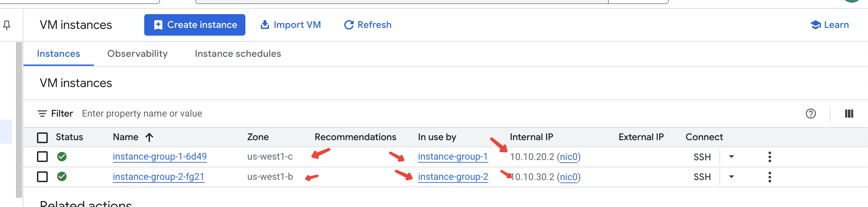Toggle the select-all instances checkbox

tap(42, 137)
